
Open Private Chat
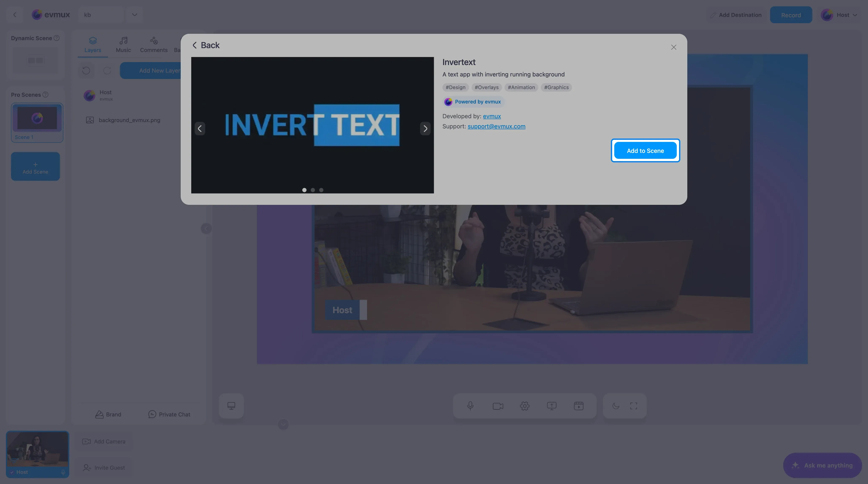tap(169, 414)
